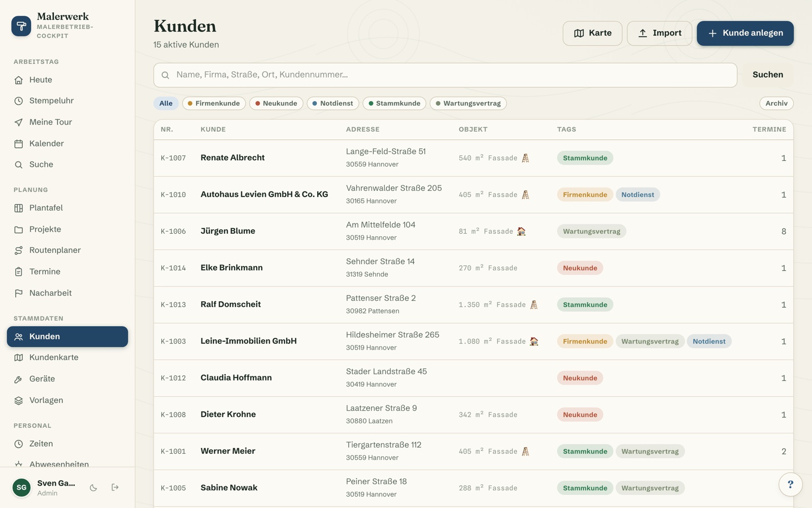Click the Projekte folder icon

coord(19,229)
